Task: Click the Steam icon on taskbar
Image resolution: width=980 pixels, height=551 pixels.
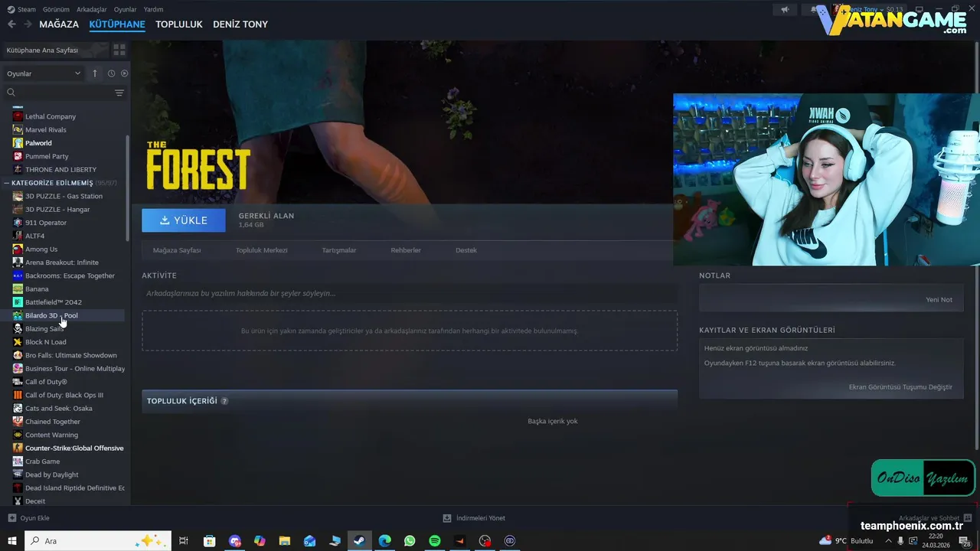Action: (359, 540)
